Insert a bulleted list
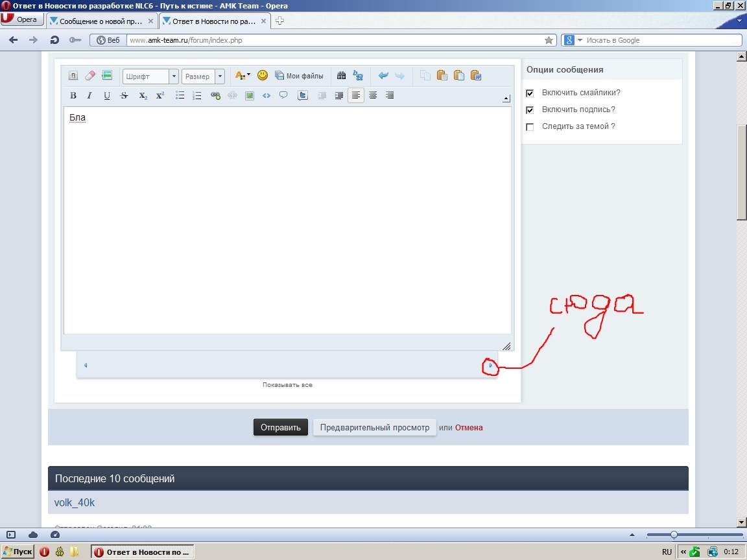The width and height of the screenshot is (747, 560). tap(180, 95)
